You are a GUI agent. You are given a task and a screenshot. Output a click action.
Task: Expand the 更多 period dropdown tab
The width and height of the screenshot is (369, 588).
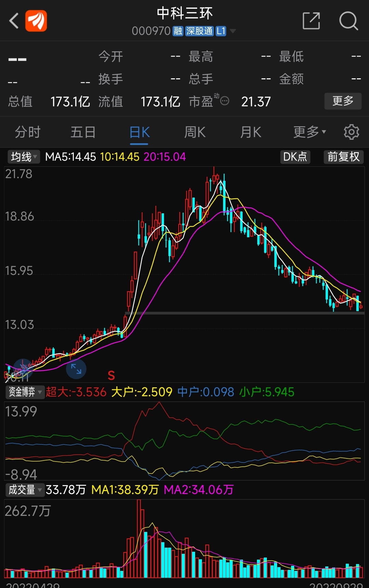(310, 132)
